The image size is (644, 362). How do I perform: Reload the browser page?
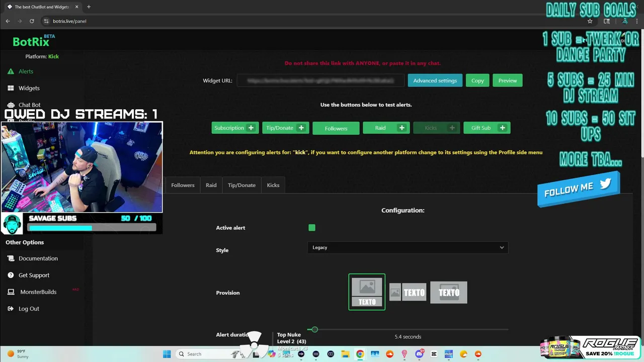tap(32, 21)
